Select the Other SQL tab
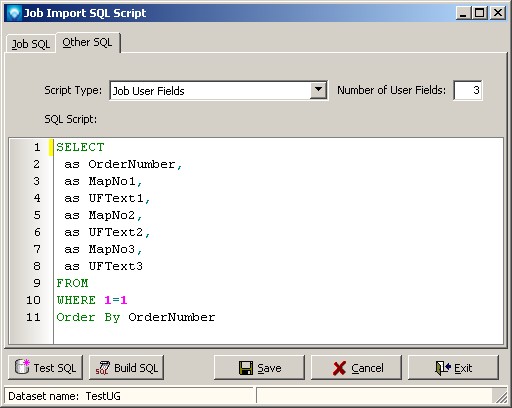512x408 pixels. (x=87, y=42)
